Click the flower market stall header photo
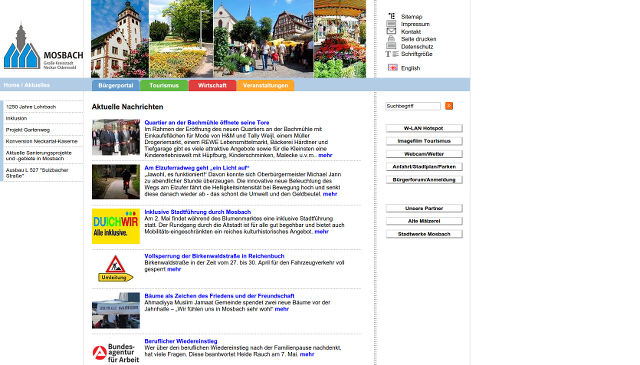The height and width of the screenshot is (365, 640). (x=340, y=39)
